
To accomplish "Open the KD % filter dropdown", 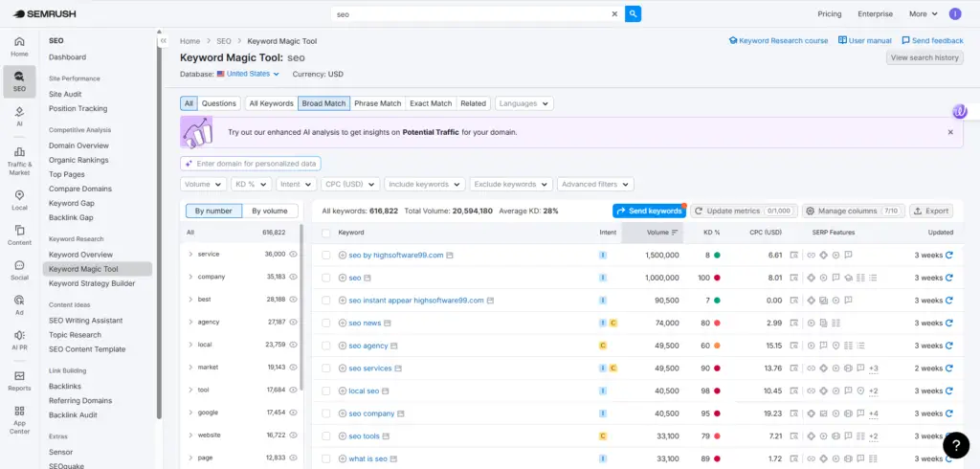I will click(x=251, y=185).
